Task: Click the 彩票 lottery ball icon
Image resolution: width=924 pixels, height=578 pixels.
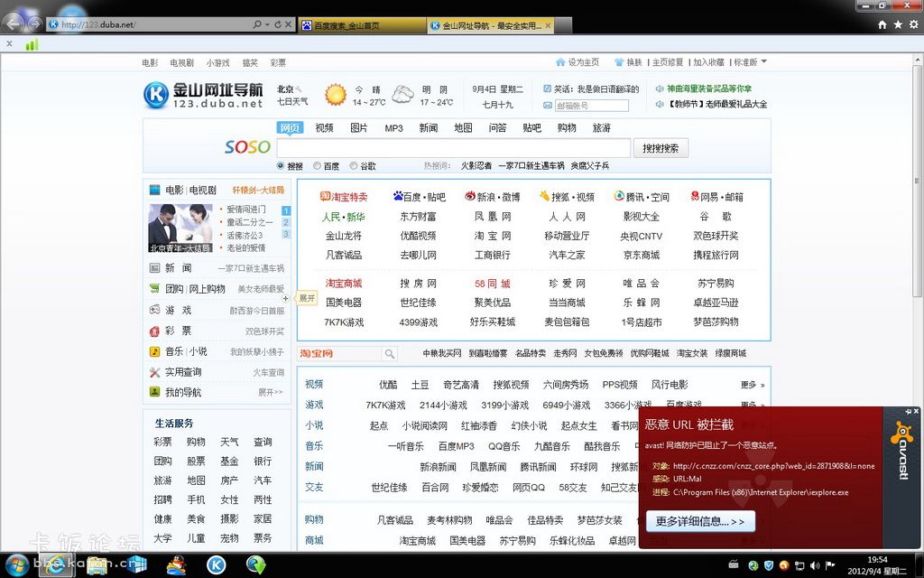Action: pyautogui.click(x=153, y=331)
